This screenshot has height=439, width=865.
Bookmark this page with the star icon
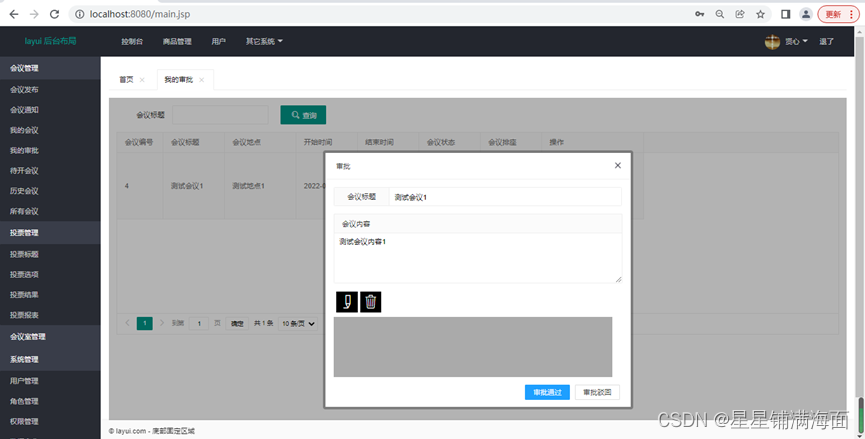tap(760, 14)
